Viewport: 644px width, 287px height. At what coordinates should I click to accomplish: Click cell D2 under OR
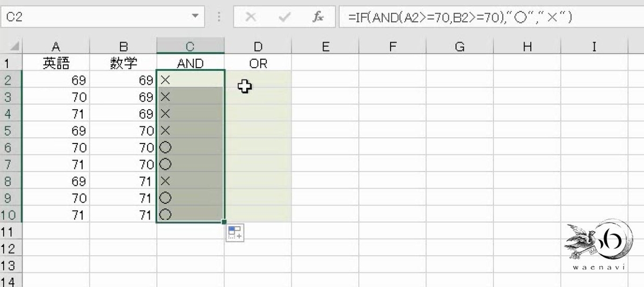point(258,80)
